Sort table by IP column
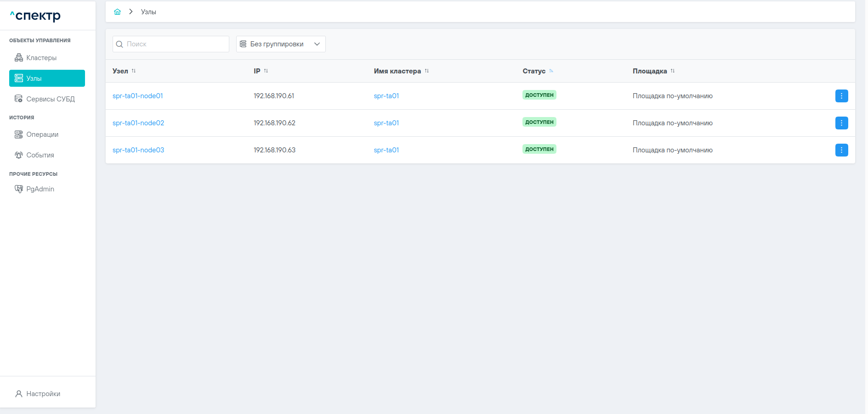 266,71
